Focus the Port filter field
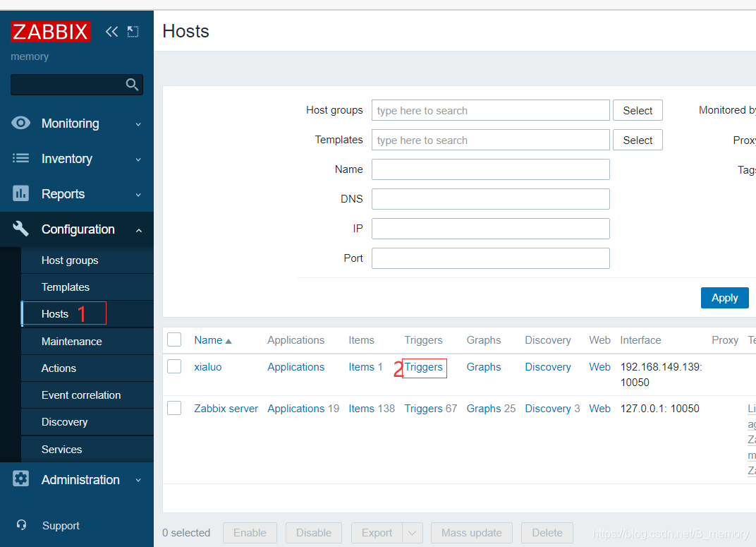Screen dimensions: 756x547 coord(490,258)
